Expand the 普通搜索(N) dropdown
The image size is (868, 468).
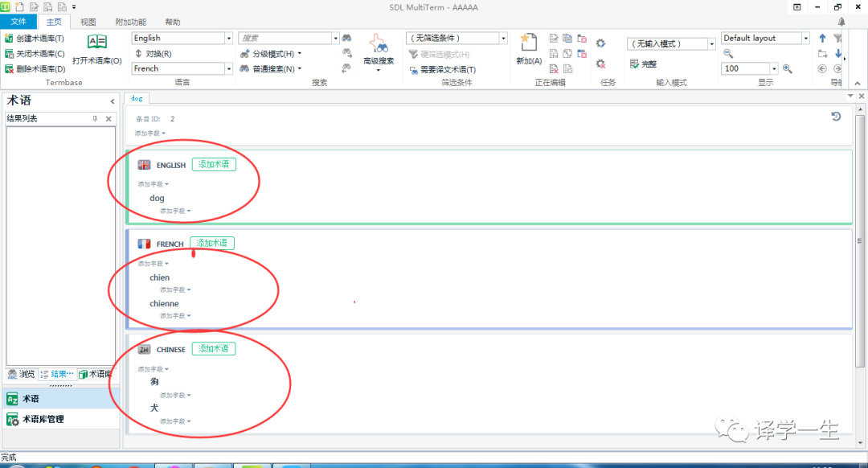[300, 68]
